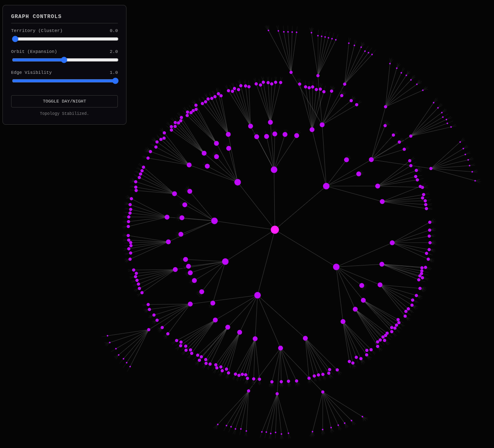Click the Edge Visibility value label showing 1.0
The image size is (494, 448).
(113, 73)
